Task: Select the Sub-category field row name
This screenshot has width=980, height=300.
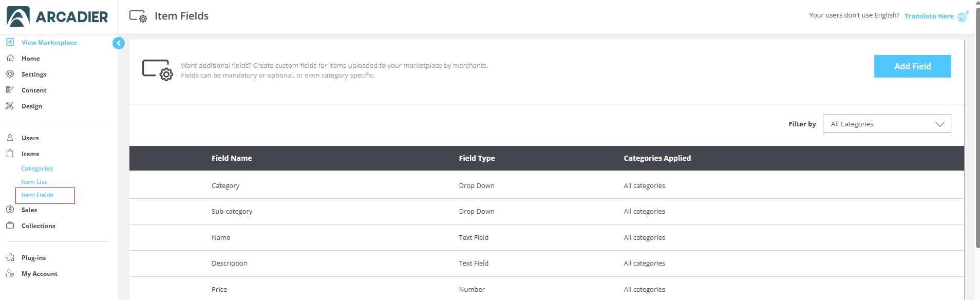Action: tap(232, 211)
